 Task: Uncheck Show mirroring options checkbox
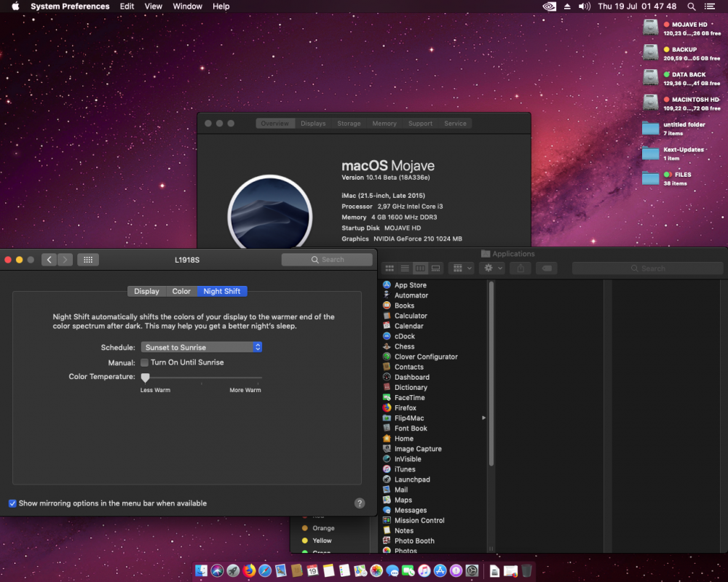tap(12, 503)
